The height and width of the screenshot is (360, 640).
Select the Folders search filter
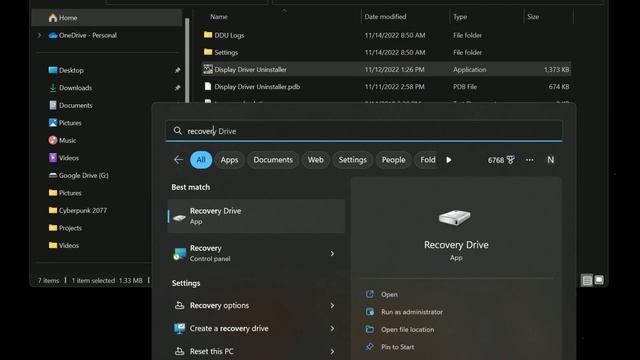click(427, 160)
